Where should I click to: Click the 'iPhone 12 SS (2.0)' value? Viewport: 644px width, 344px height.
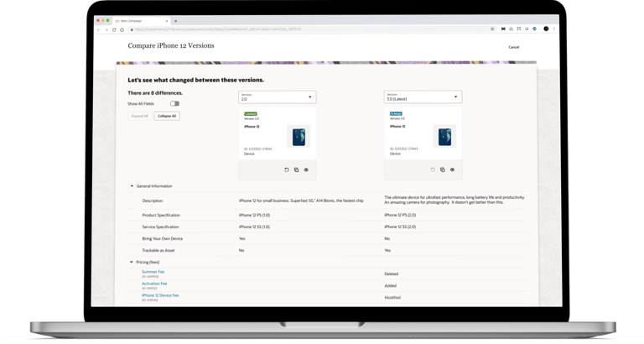(400, 227)
